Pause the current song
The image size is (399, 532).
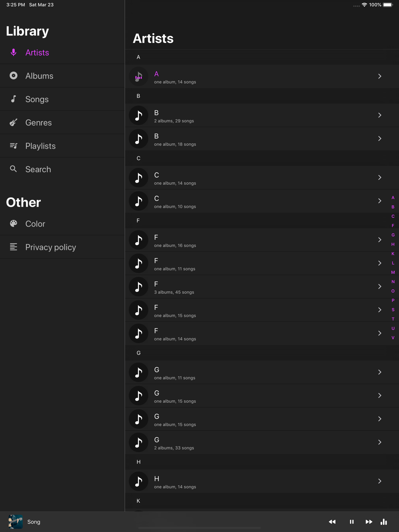click(x=352, y=522)
